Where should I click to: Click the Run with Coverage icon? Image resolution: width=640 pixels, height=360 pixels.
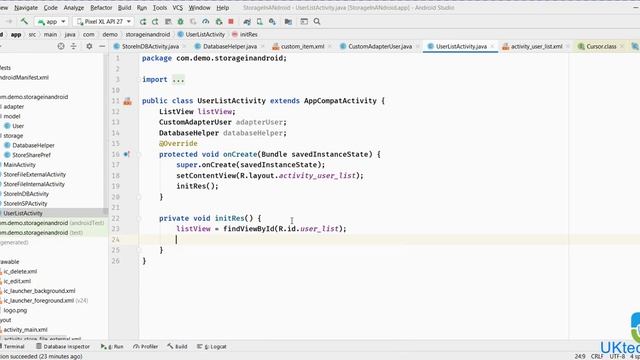[193, 22]
